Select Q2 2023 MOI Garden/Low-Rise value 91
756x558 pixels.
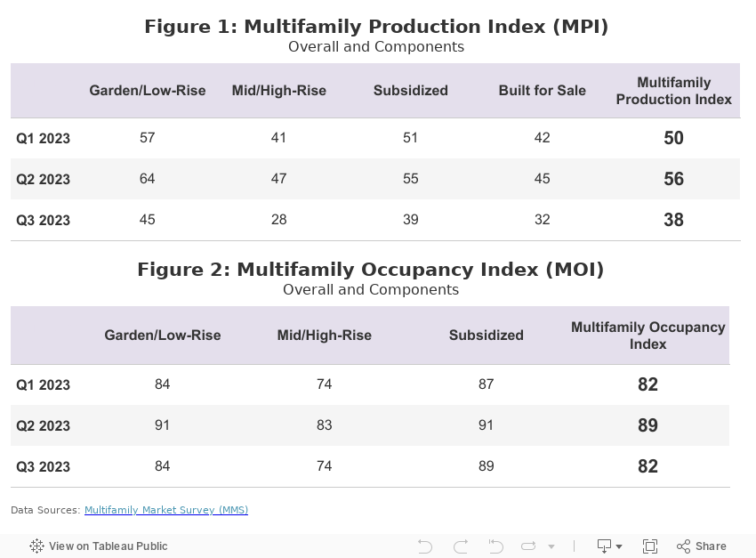tap(163, 425)
